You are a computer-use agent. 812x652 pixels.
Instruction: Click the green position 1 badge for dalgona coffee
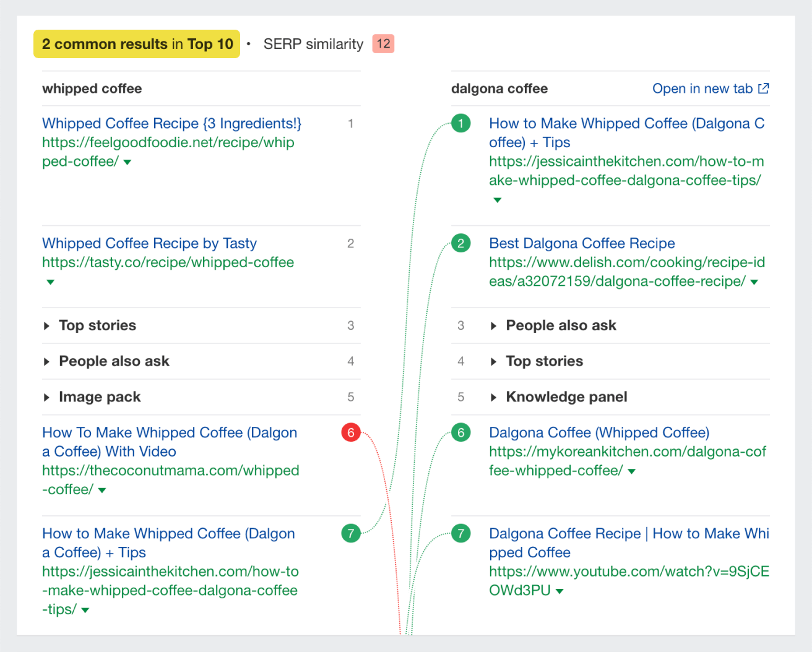(460, 123)
